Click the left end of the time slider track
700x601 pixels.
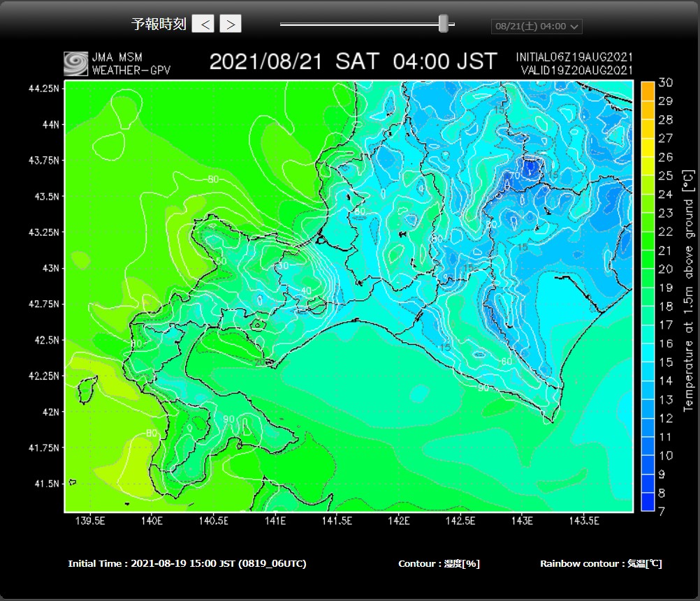coord(283,24)
